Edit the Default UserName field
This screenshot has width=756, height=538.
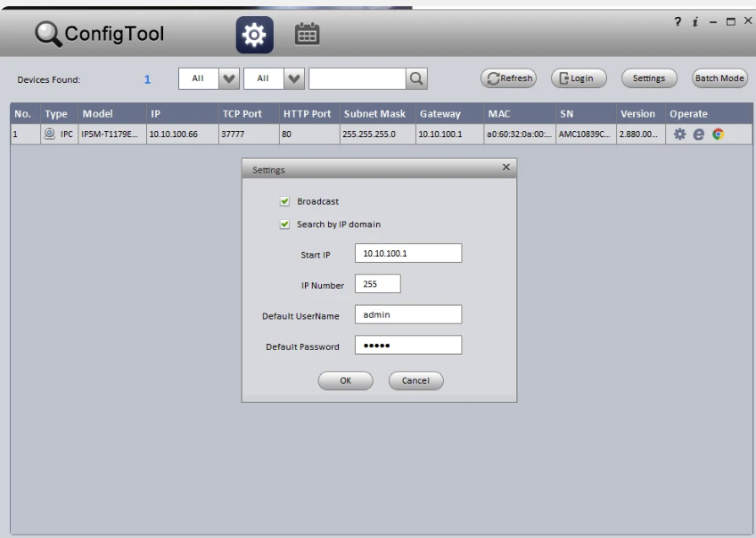coord(408,314)
